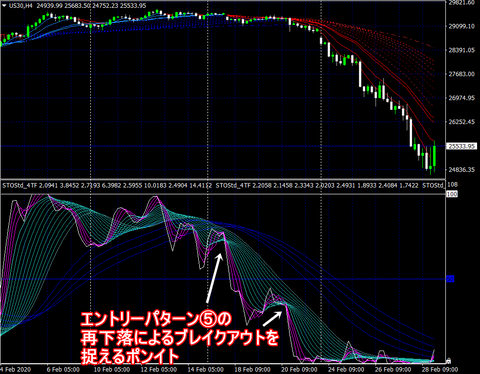Click the 100 level label of the stochastic

(452, 194)
